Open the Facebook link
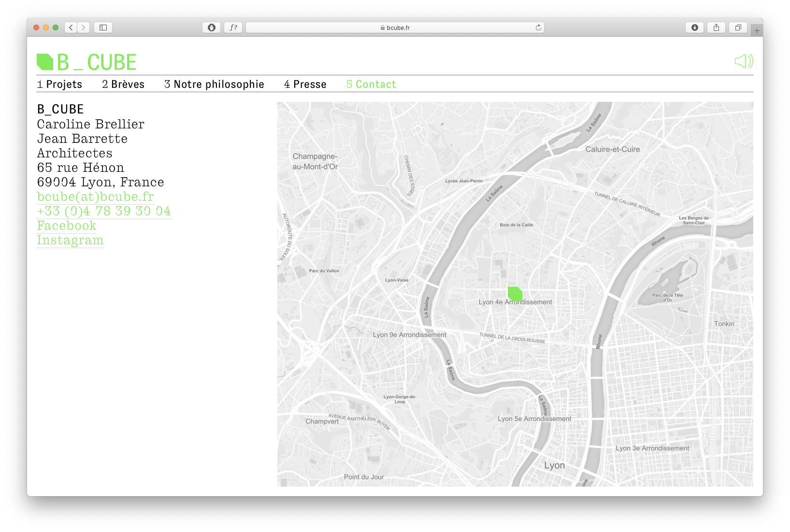This screenshot has width=790, height=532. (67, 226)
